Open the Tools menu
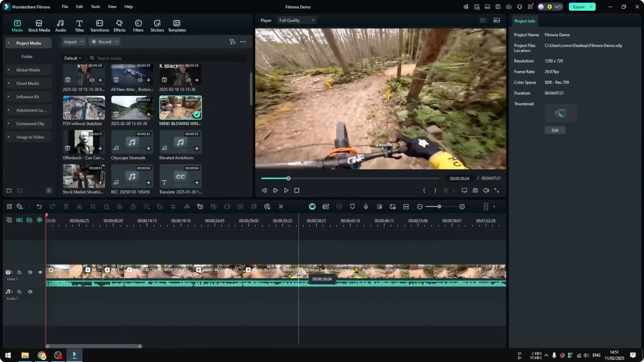Viewport: 644px width, 362px height. (95, 7)
